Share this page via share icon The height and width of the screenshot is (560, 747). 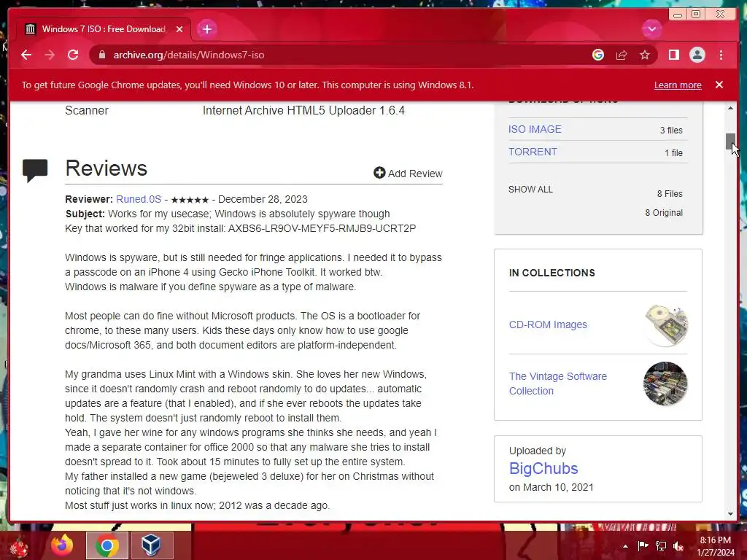(x=622, y=55)
